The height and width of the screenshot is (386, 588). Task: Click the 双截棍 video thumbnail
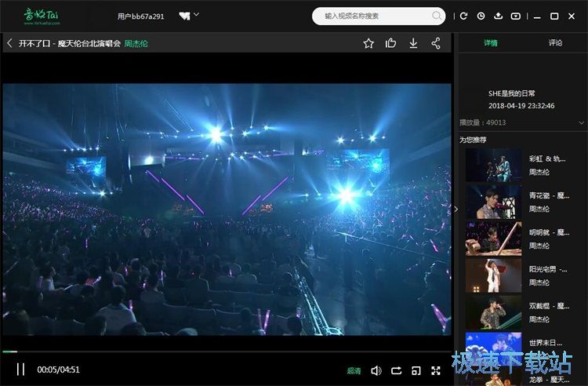coord(493,312)
